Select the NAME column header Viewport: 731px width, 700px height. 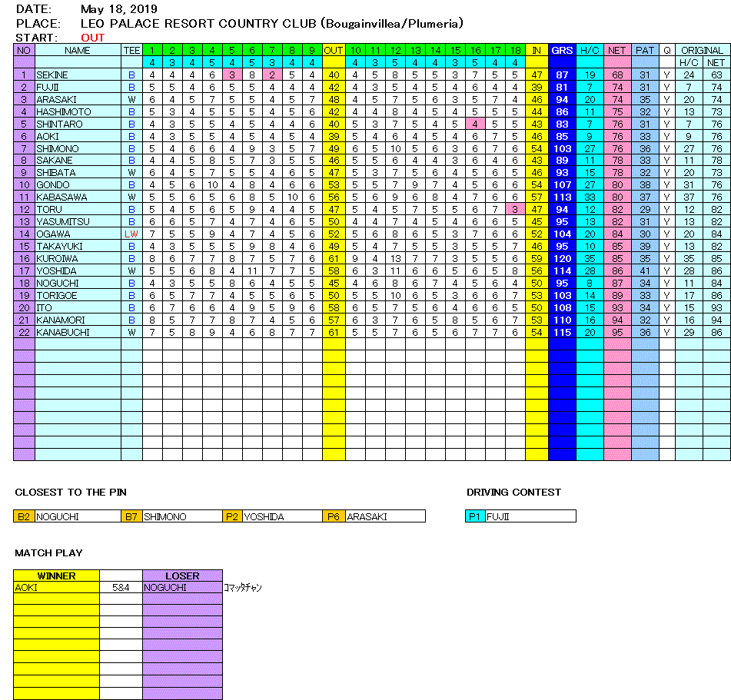point(78,50)
